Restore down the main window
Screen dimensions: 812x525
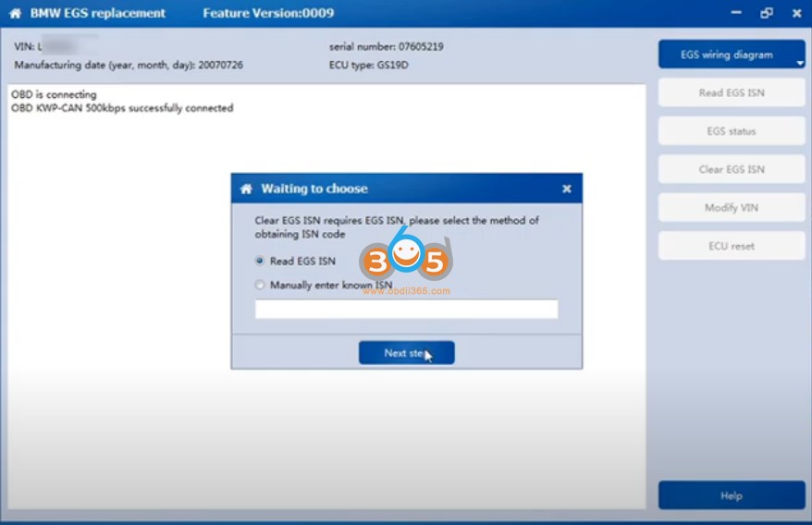point(767,14)
